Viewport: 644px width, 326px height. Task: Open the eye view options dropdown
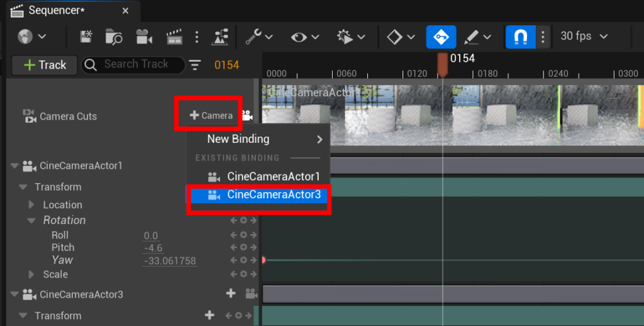pos(305,37)
